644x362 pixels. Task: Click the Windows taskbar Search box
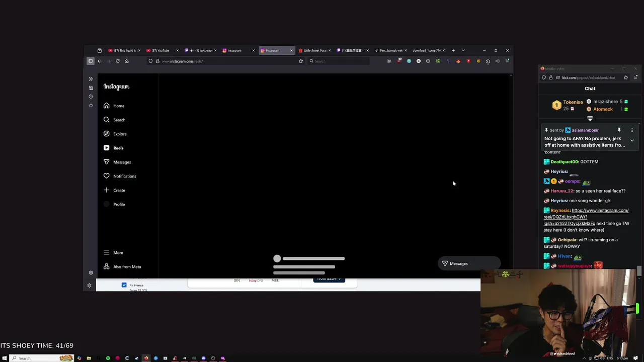pos(42,358)
